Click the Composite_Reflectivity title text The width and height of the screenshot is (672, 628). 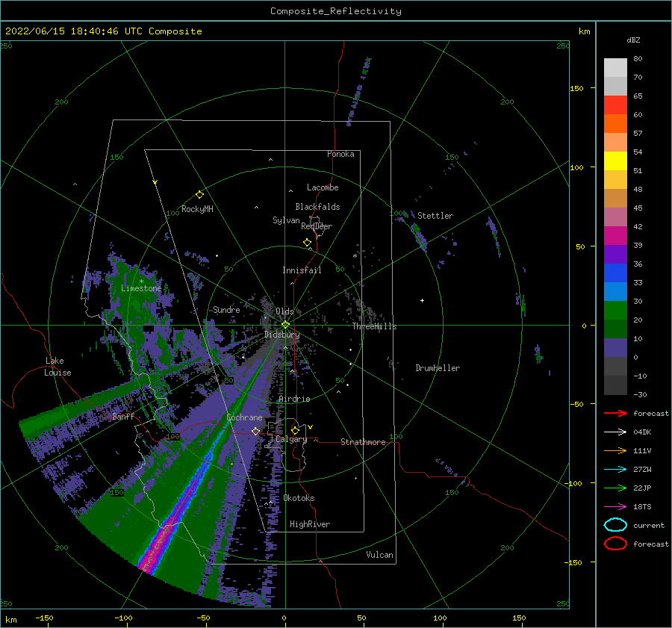335,11
